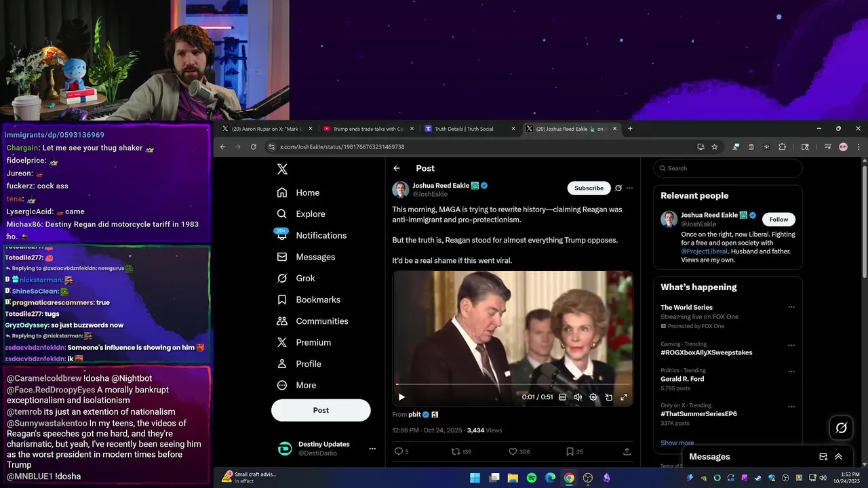Compose a new message in Messages drawer
The width and height of the screenshot is (868, 488).
[x=823, y=457]
